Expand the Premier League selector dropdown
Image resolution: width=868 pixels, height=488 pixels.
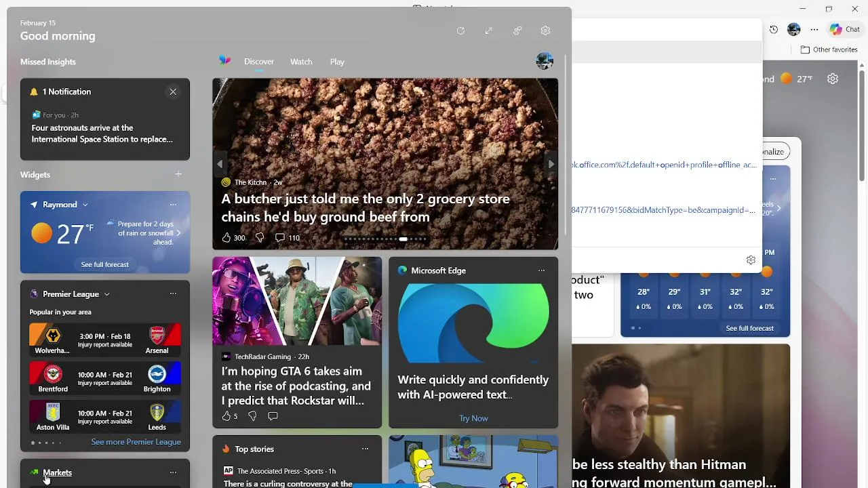pyautogui.click(x=107, y=294)
